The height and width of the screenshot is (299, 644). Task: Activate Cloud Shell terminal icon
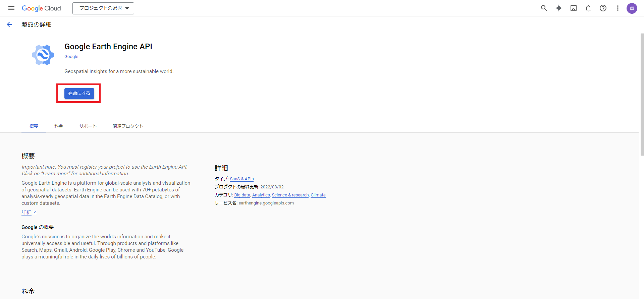click(574, 8)
